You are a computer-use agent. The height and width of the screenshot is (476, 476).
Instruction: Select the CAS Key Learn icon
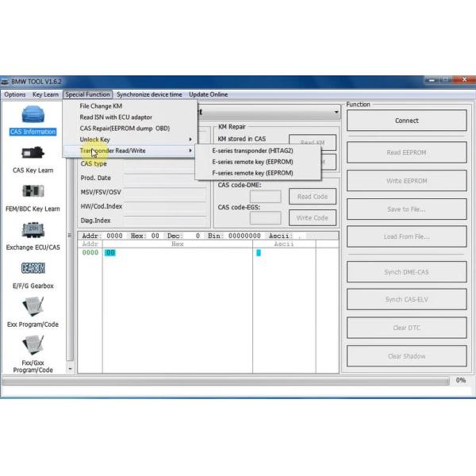coord(33,153)
